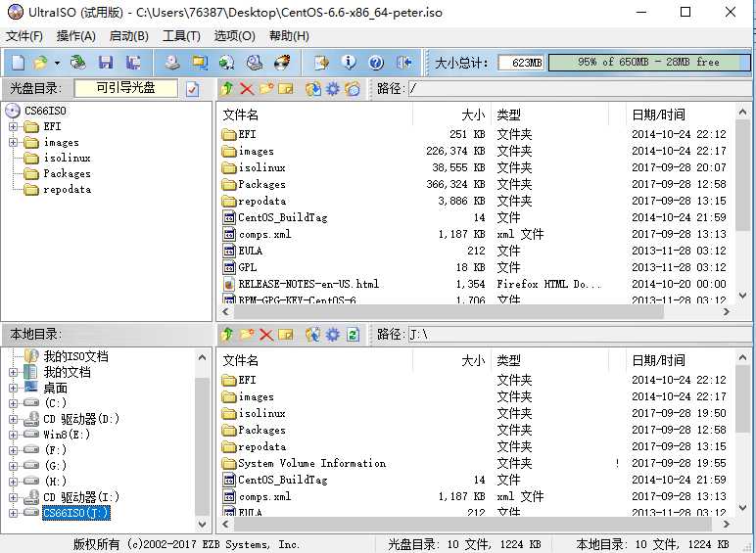The height and width of the screenshot is (553, 756).
Task: Expand the images folder in disc tree
Action: coord(13,142)
